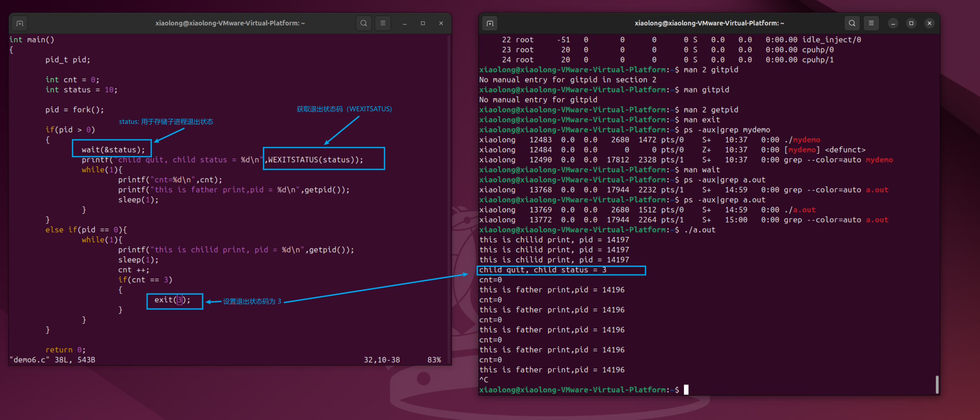Click the right terminal scrollbar thumb
Image resolution: width=980 pixels, height=420 pixels.
coord(937,385)
